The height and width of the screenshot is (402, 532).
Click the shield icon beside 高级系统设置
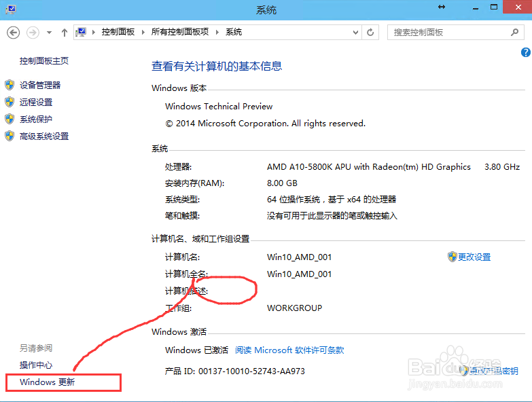point(10,136)
